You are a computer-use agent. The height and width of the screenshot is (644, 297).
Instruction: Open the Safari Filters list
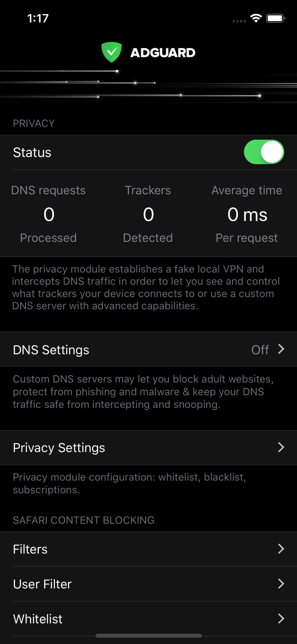(148, 549)
